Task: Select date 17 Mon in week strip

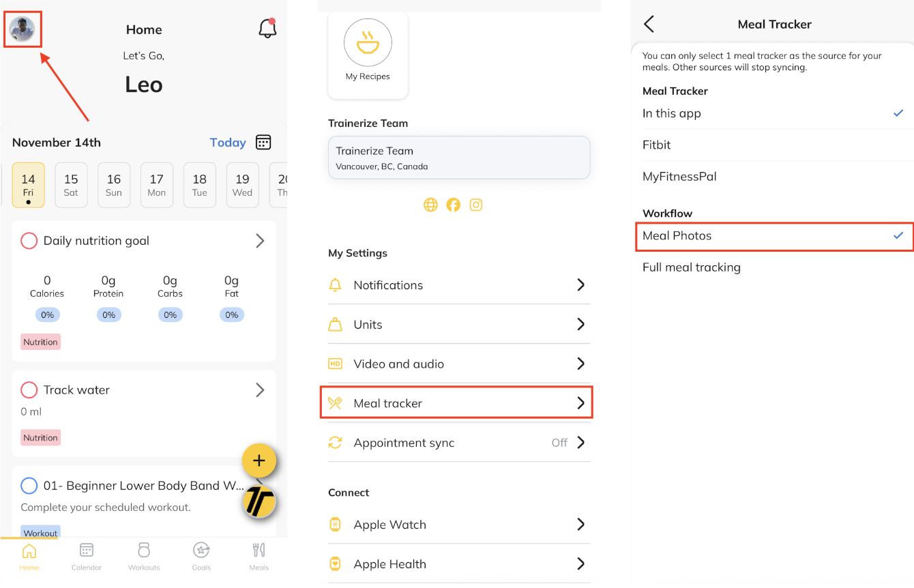Action: 157,185
